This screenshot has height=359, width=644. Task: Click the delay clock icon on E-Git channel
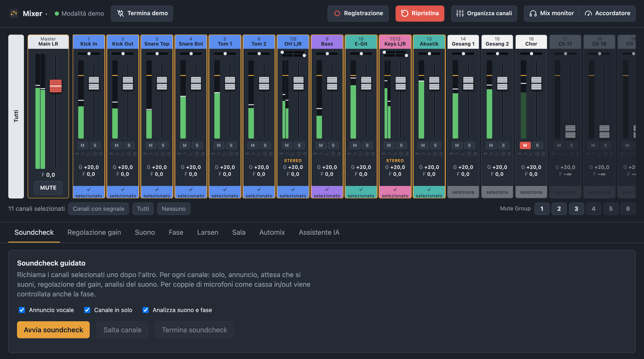point(367,154)
